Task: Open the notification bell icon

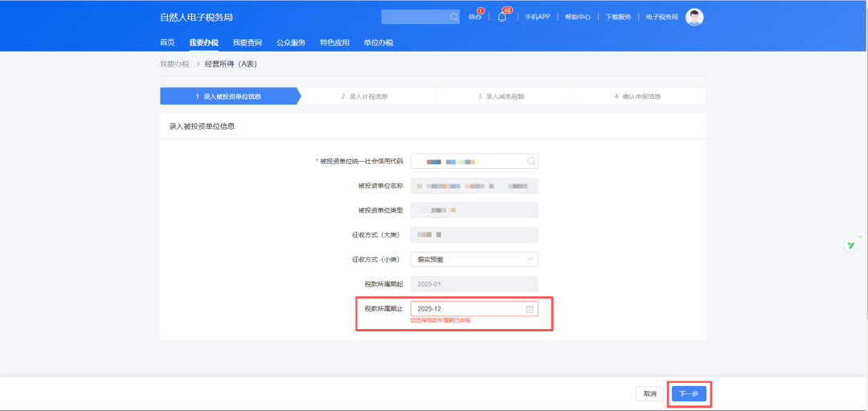Action: point(502,17)
